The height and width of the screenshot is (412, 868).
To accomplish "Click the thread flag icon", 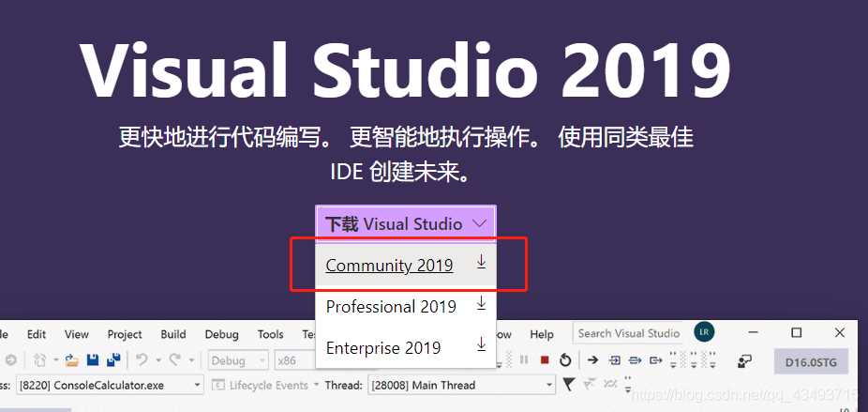I will tap(569, 384).
